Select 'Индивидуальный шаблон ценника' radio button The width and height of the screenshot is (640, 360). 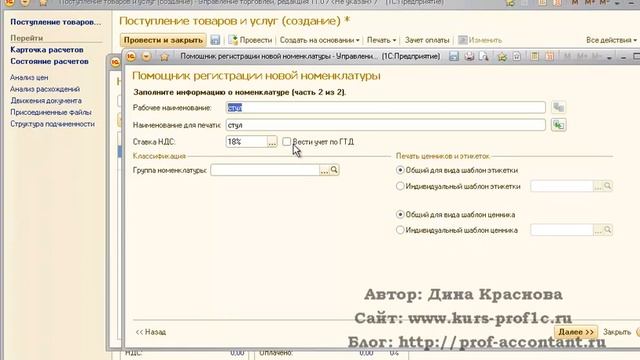(400, 230)
